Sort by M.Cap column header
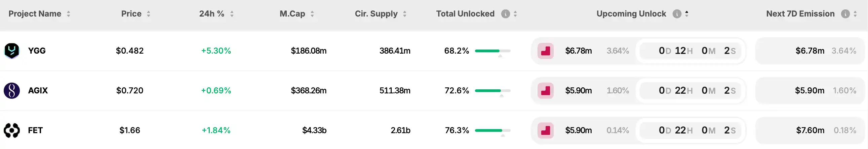868x149 pixels. pyautogui.click(x=292, y=14)
